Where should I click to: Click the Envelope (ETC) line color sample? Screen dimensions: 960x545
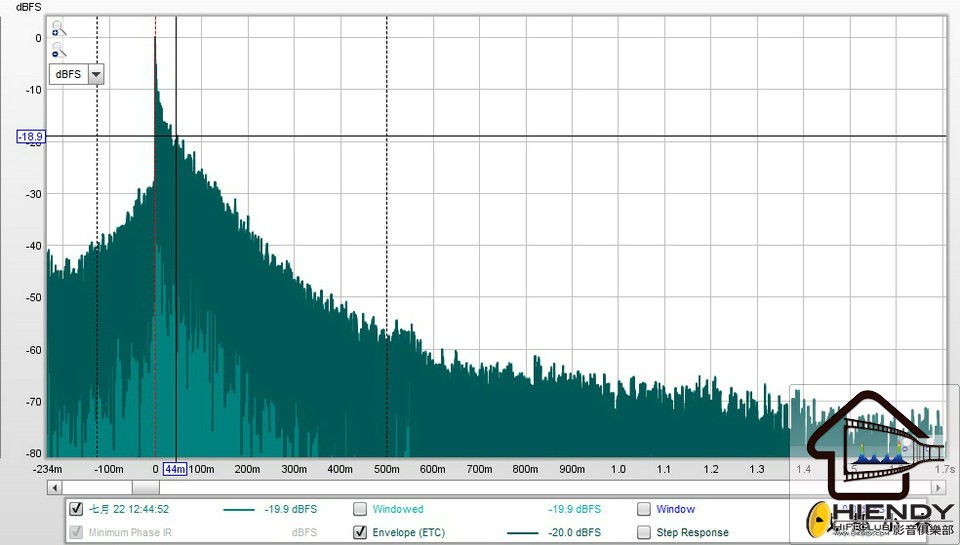click(x=523, y=533)
